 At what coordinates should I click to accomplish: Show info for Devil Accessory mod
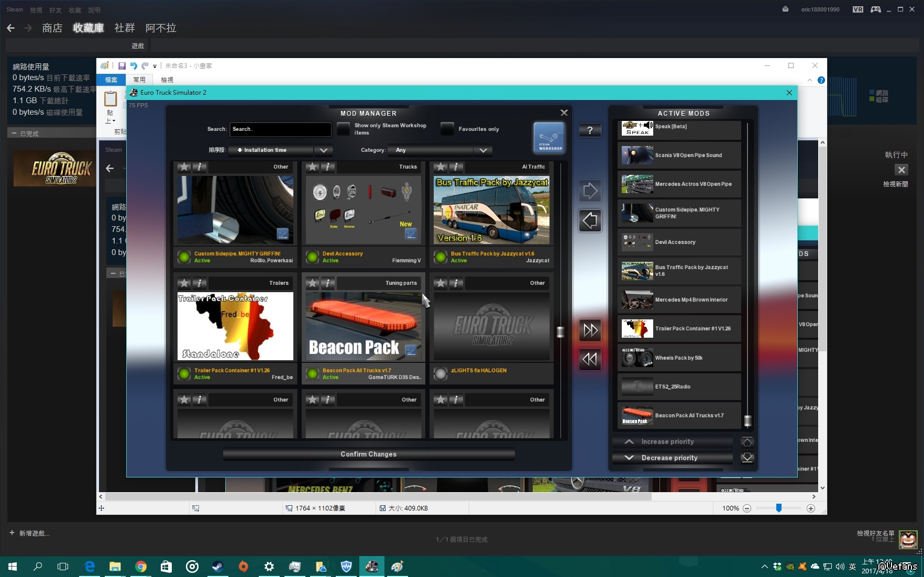[328, 167]
